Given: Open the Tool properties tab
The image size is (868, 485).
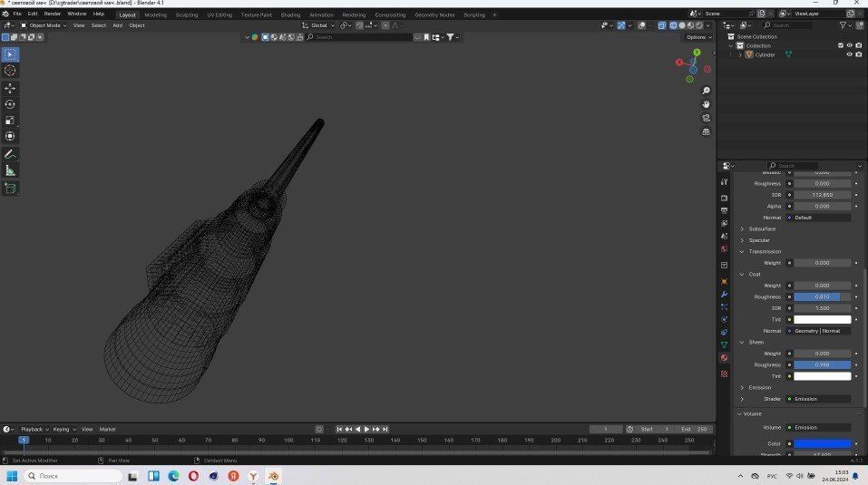Looking at the screenshot, I should (x=724, y=182).
